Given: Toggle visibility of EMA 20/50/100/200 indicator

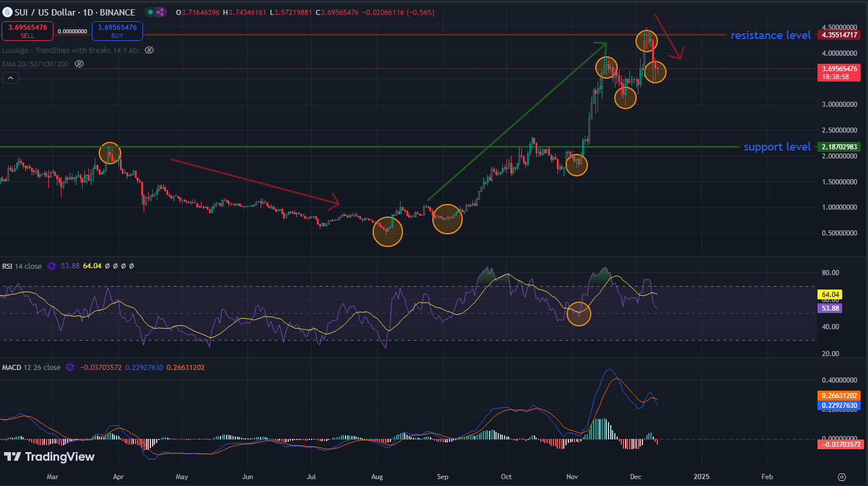Looking at the screenshot, I should point(79,64).
